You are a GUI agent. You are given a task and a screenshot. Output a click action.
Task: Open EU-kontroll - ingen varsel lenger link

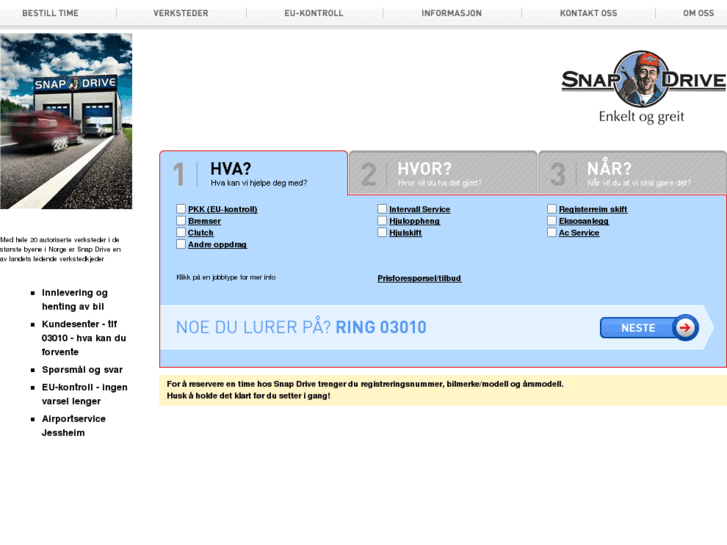click(x=85, y=394)
